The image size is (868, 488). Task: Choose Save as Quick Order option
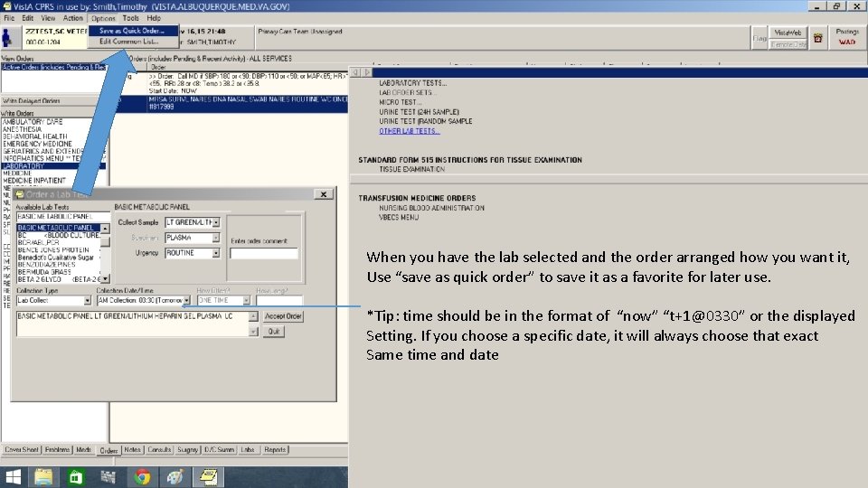132,31
